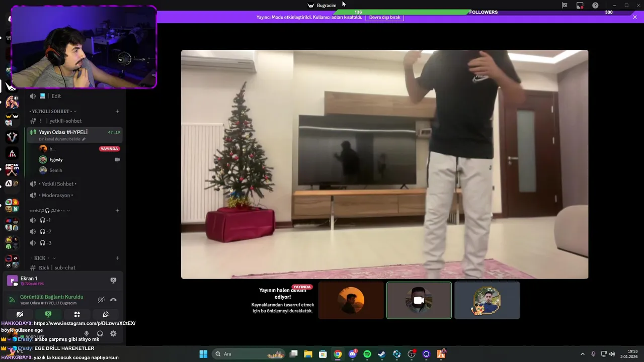Open volume control in system tray

612,354
